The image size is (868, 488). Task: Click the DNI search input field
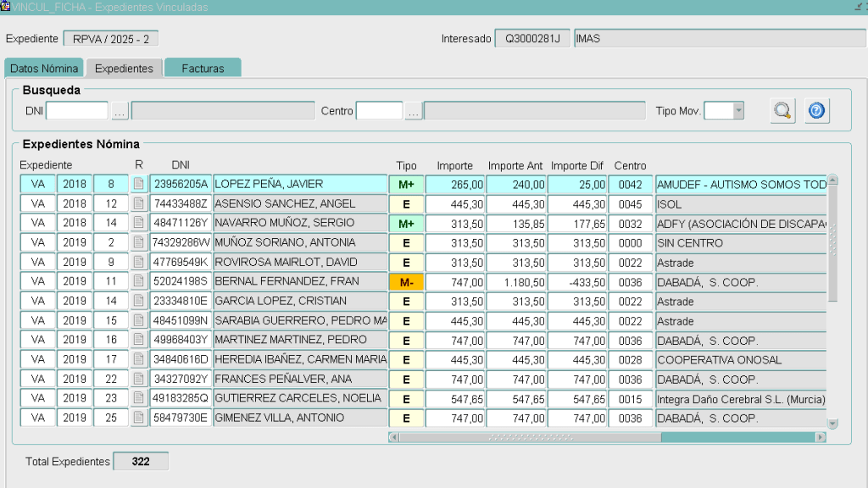click(x=77, y=111)
